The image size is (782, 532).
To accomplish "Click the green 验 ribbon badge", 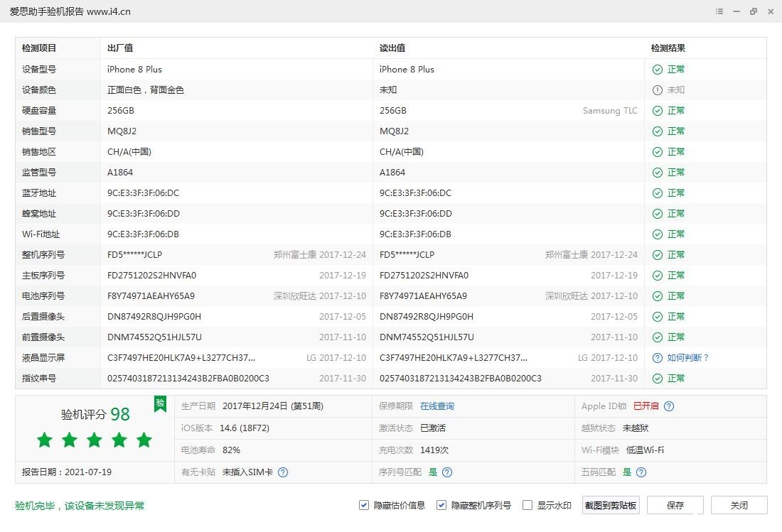I will coord(160,403).
